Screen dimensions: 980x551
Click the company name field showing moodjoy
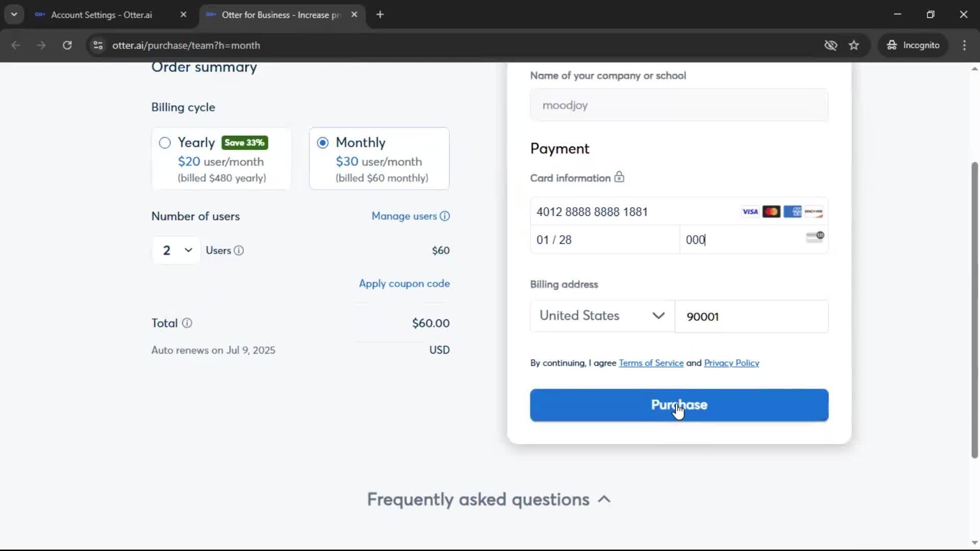(x=679, y=105)
